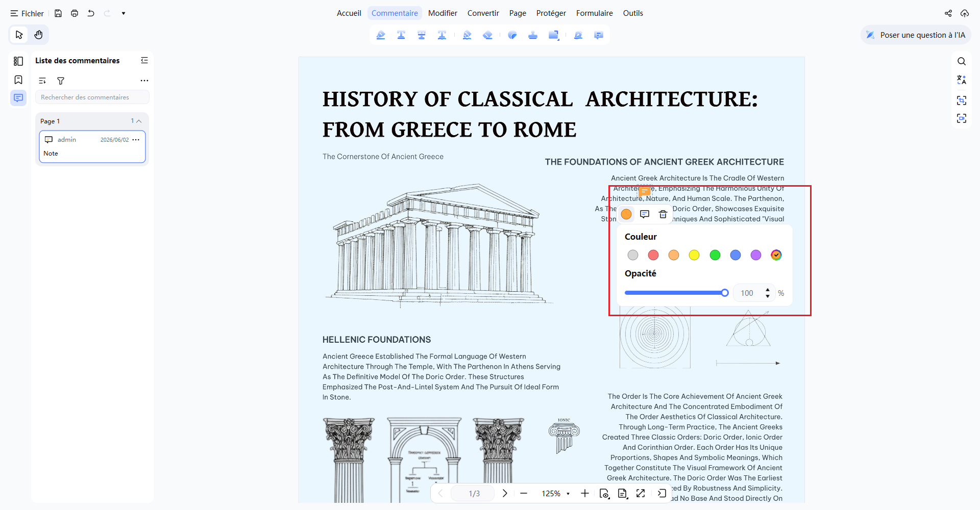Select the note comment tool
This screenshot has width=980, height=510.
pyautogui.click(x=599, y=35)
